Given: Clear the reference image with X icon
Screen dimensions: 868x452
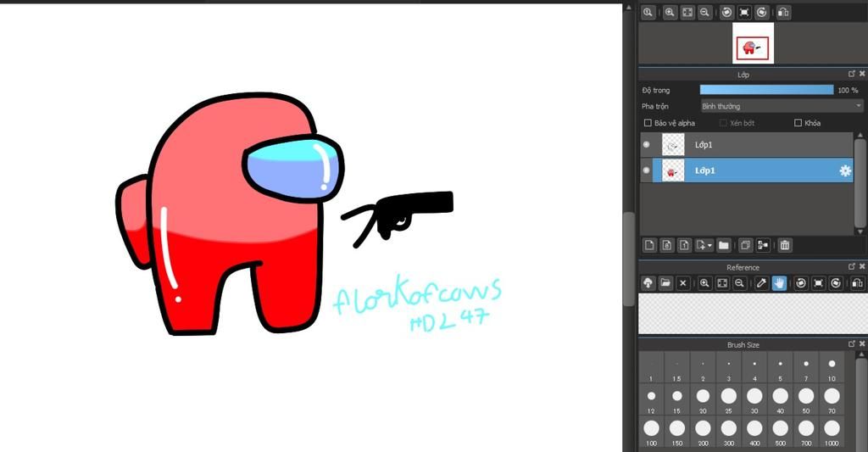Looking at the screenshot, I should click(682, 283).
